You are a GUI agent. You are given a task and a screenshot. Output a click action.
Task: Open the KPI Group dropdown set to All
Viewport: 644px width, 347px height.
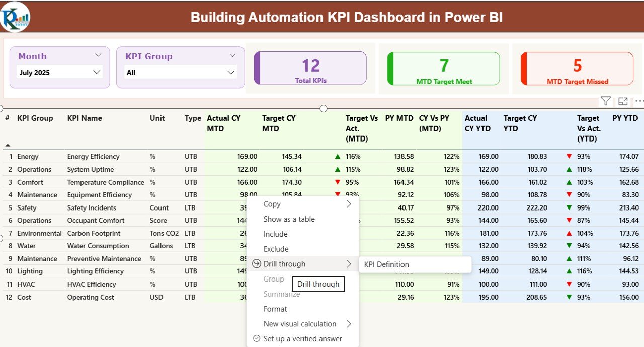coord(180,72)
